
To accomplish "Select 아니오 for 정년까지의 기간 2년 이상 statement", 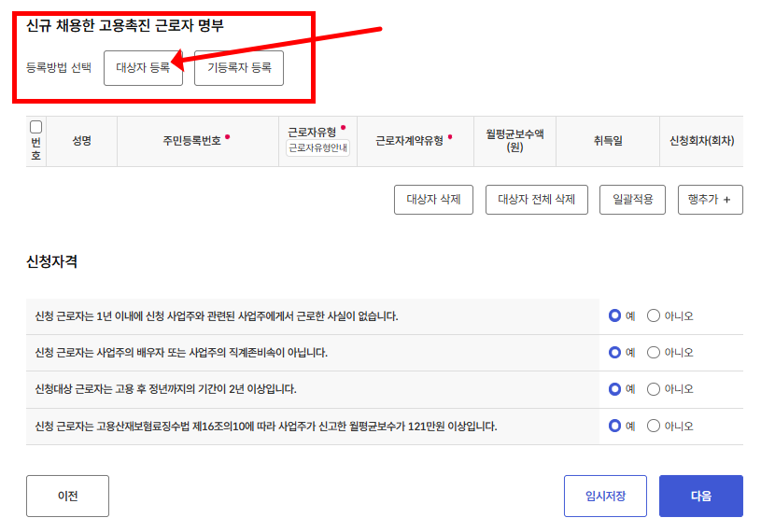I will (x=654, y=389).
